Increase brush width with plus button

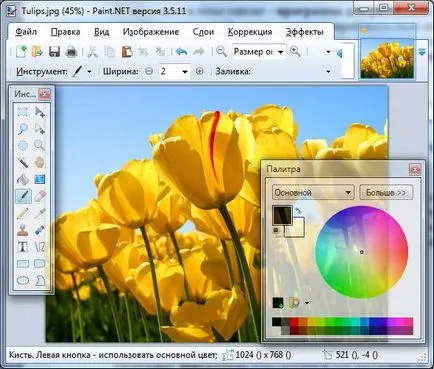point(199,71)
